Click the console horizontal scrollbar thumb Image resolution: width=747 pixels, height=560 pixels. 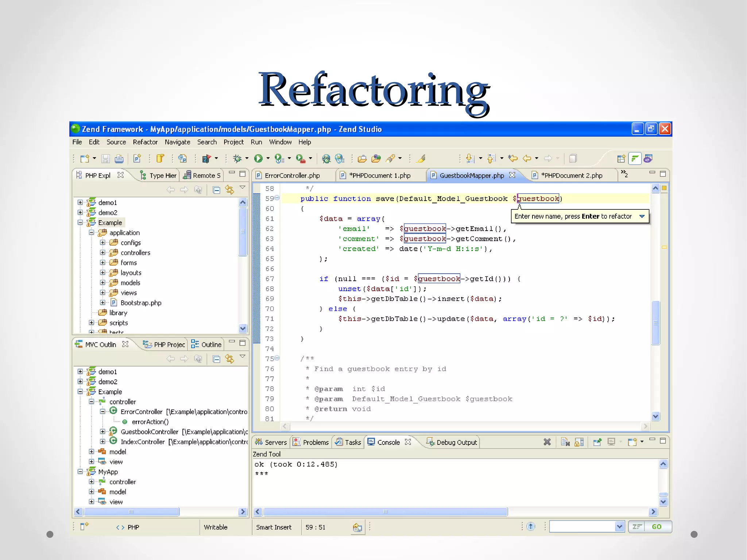[386, 511]
